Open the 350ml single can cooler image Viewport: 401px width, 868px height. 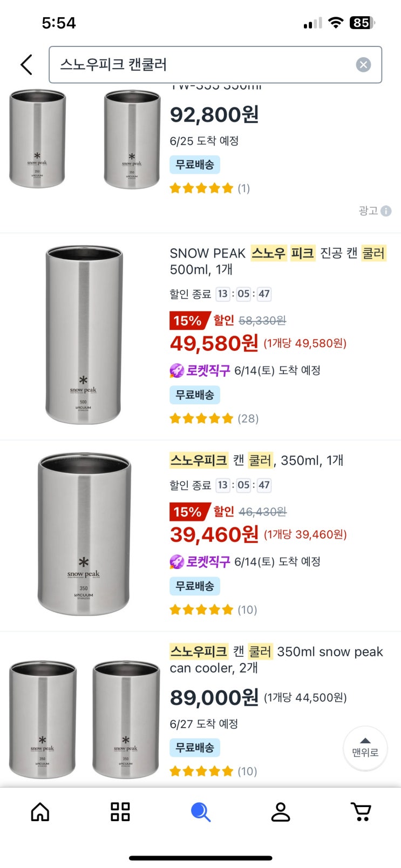84,534
